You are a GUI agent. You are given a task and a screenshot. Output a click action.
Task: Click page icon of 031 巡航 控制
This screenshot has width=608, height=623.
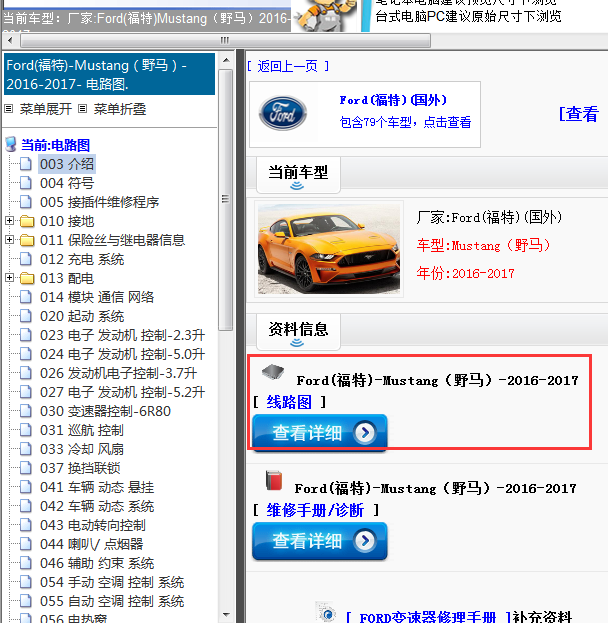26,430
